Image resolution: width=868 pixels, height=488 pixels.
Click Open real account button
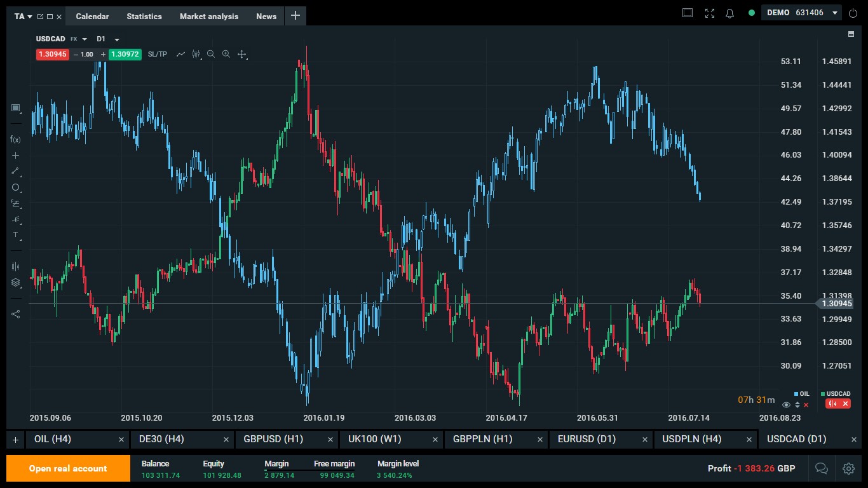tap(68, 468)
